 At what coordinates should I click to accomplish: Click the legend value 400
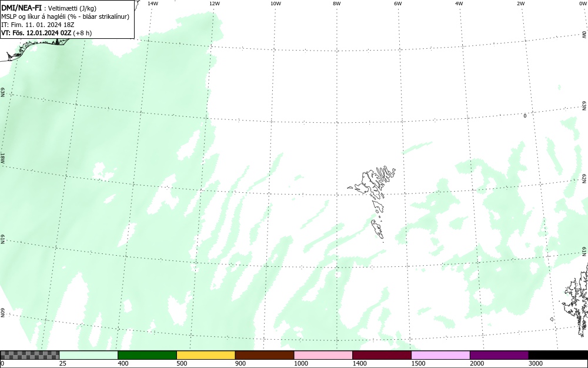tap(123, 363)
